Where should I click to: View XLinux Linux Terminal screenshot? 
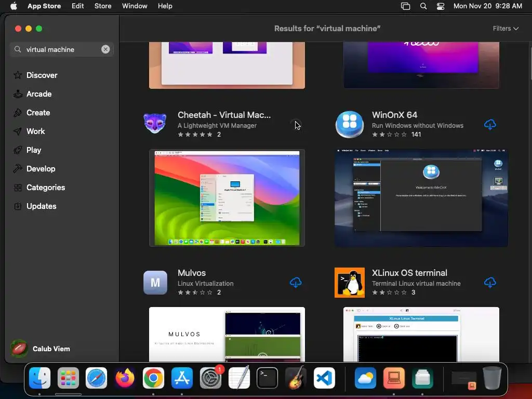click(421, 334)
